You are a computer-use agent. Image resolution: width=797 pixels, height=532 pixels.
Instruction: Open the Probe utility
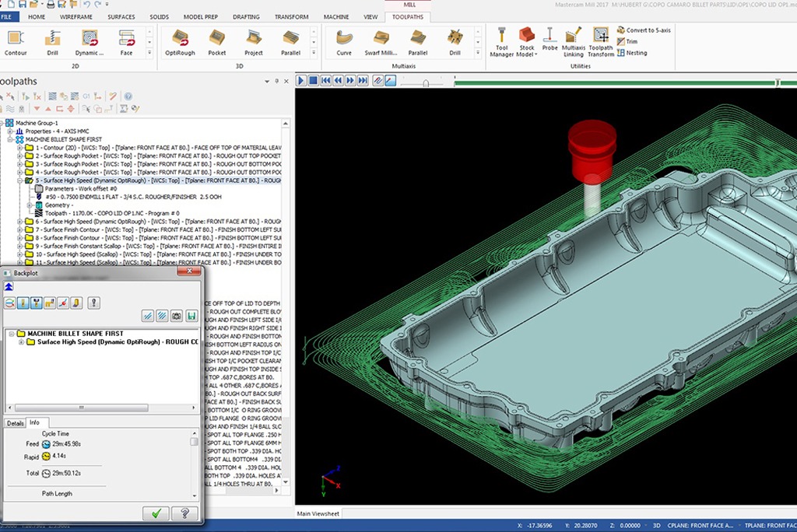click(549, 39)
